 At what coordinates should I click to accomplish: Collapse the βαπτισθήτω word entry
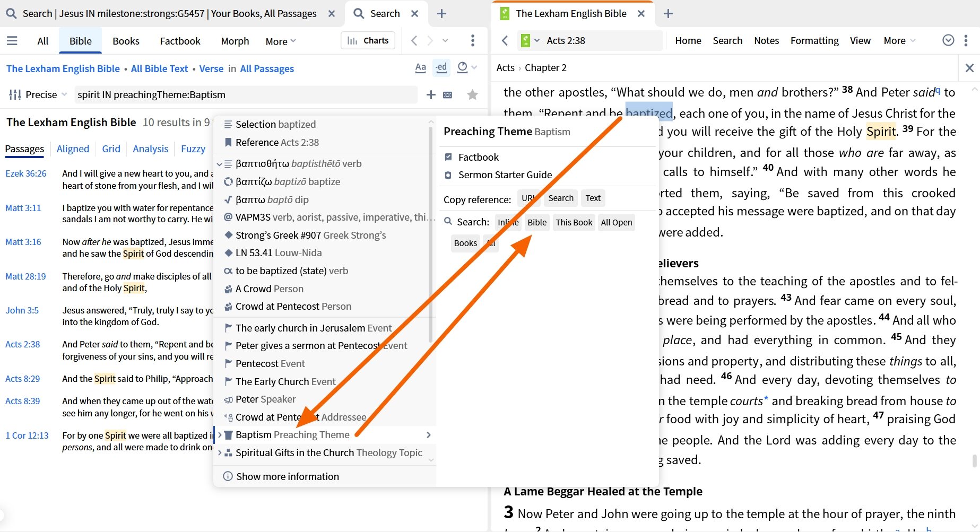point(219,164)
